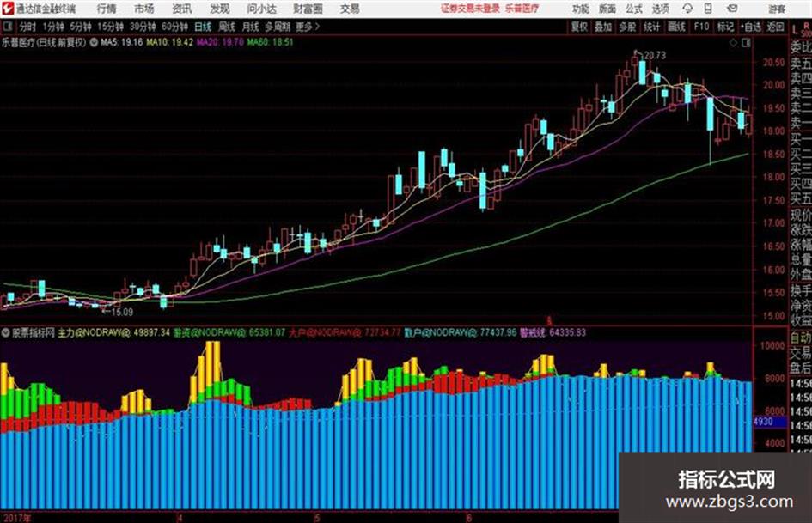This screenshot has height=523, width=812.
Task: Select the 多周期 multi-period view
Action: point(278,27)
